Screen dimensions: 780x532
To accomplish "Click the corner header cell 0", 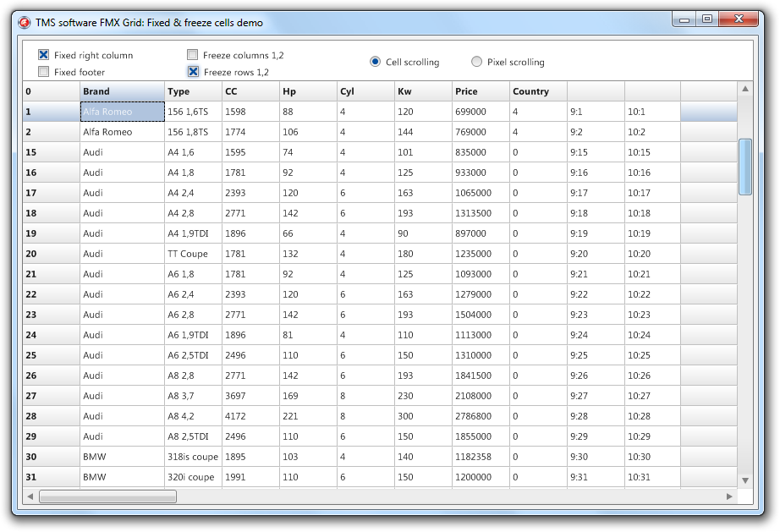I will point(52,91).
